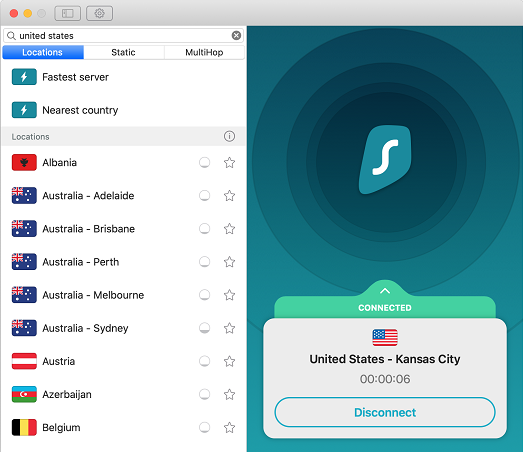Click the Surfshark logo
Screen dimensions: 523x453
pos(385,159)
